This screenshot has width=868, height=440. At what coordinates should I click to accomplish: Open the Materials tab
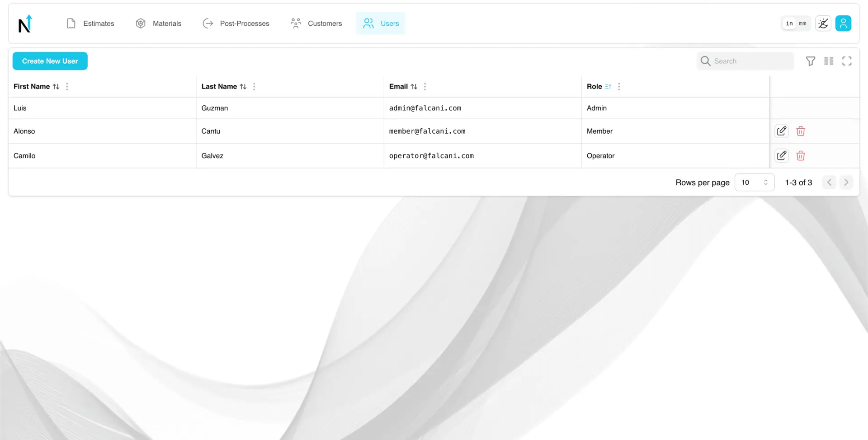coord(159,23)
